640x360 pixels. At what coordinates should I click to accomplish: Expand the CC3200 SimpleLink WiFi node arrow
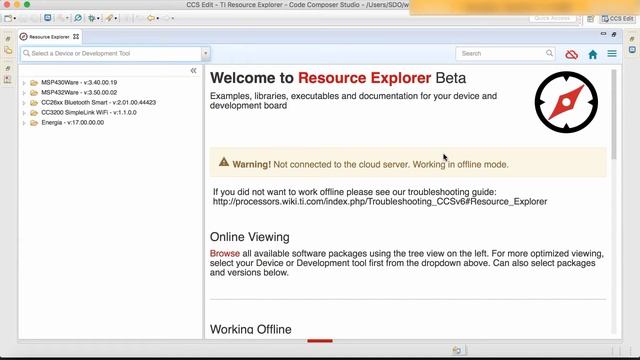(x=24, y=113)
